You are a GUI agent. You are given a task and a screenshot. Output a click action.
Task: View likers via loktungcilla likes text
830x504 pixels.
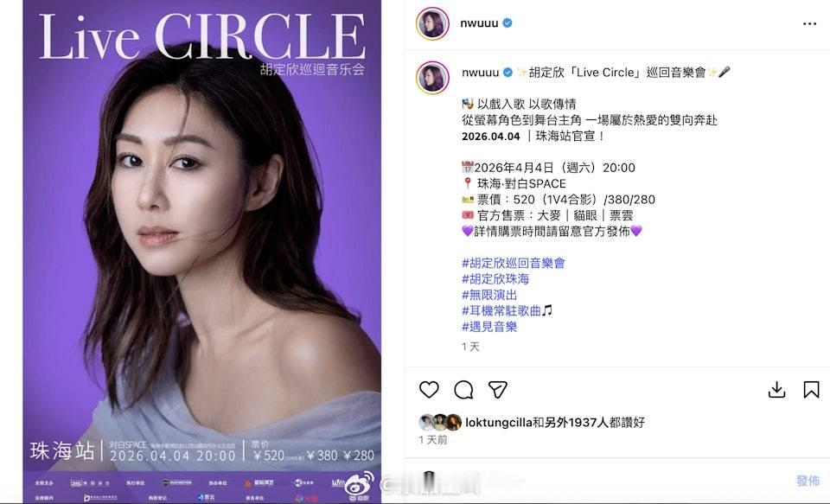click(x=555, y=423)
